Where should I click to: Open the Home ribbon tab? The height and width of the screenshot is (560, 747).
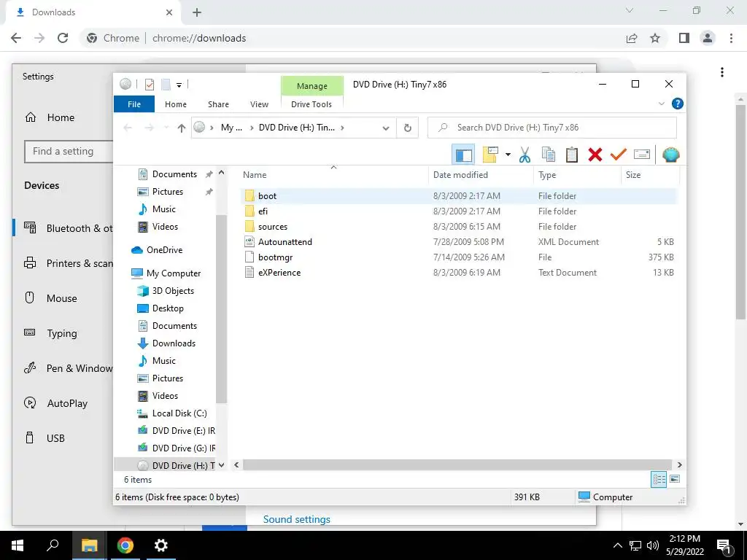pos(175,104)
